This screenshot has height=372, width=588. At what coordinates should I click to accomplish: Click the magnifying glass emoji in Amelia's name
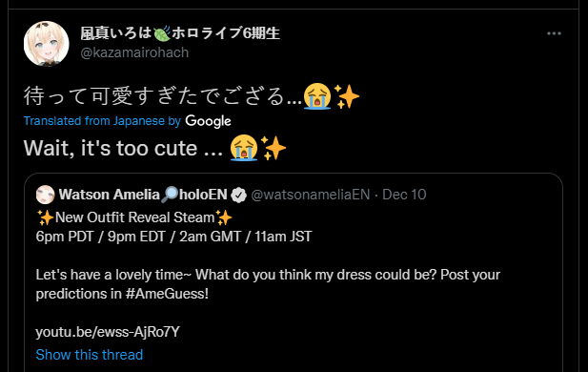(x=170, y=195)
